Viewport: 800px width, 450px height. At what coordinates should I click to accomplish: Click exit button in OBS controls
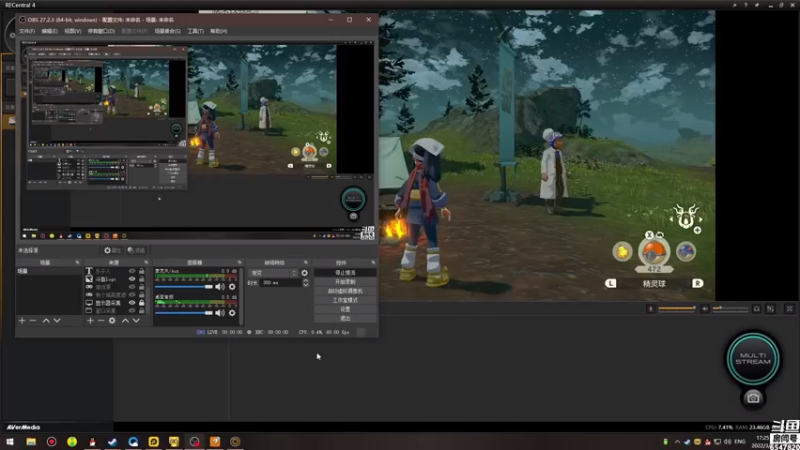345,318
